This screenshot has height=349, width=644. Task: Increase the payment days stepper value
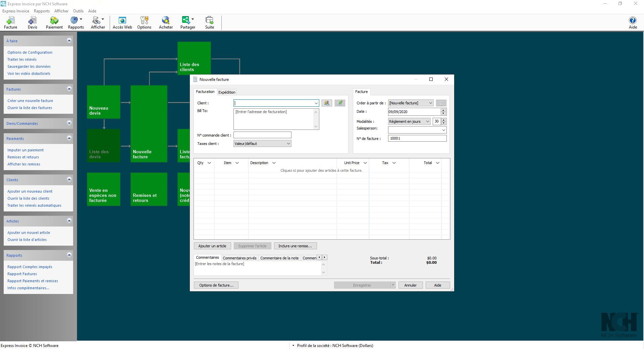click(x=444, y=120)
